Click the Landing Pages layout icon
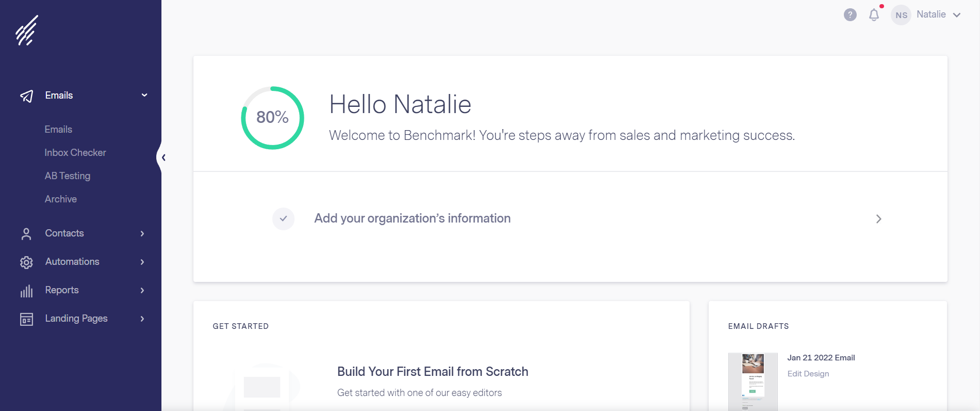 pyautogui.click(x=26, y=319)
